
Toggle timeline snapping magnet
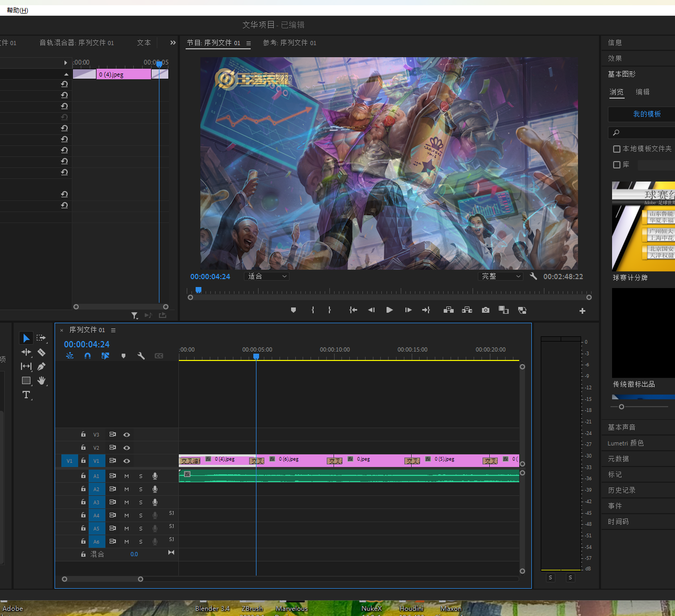[x=88, y=356]
